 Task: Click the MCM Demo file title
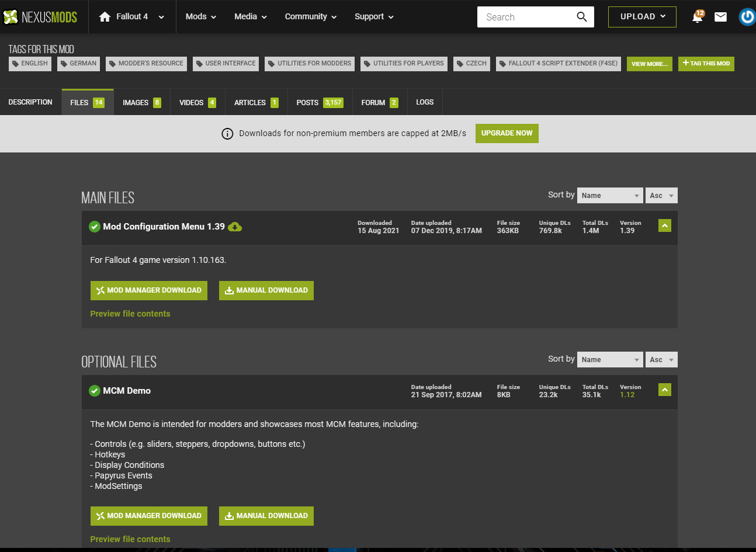(x=127, y=391)
